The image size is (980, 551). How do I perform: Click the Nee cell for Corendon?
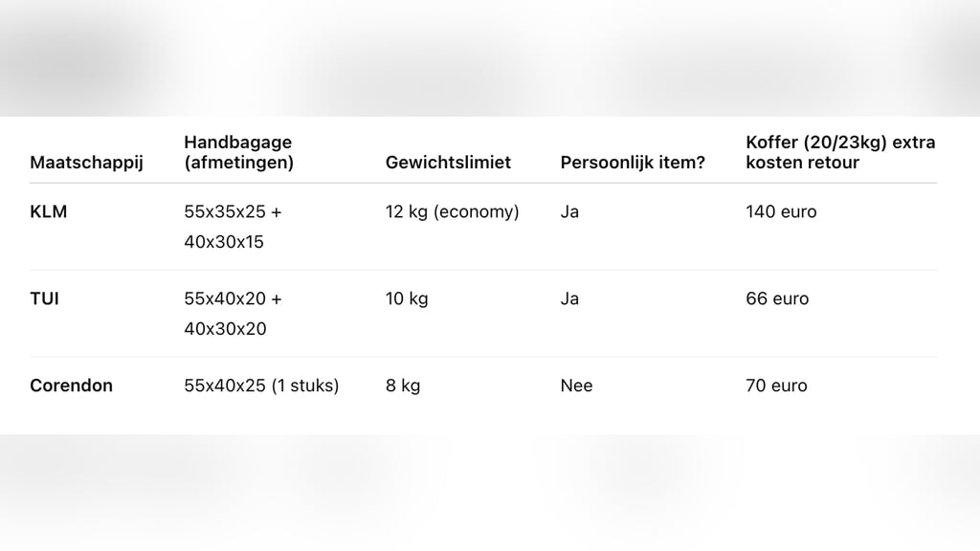tap(576, 386)
